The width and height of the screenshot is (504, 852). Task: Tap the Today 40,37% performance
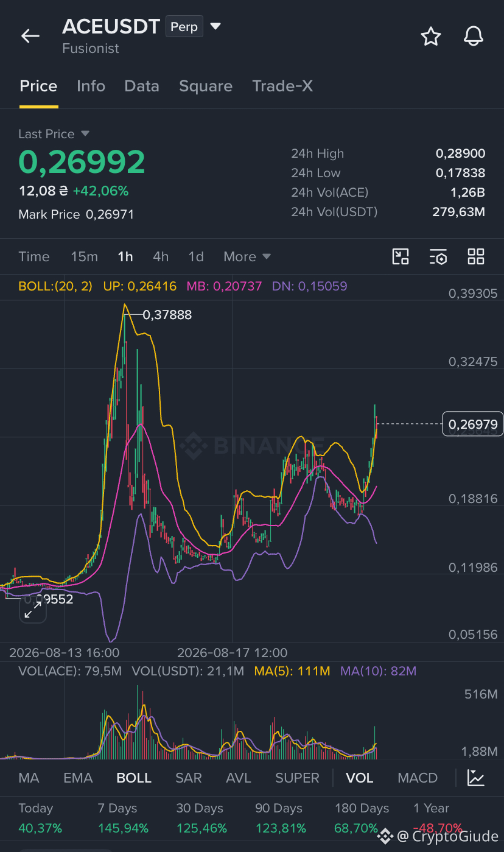tap(40, 818)
